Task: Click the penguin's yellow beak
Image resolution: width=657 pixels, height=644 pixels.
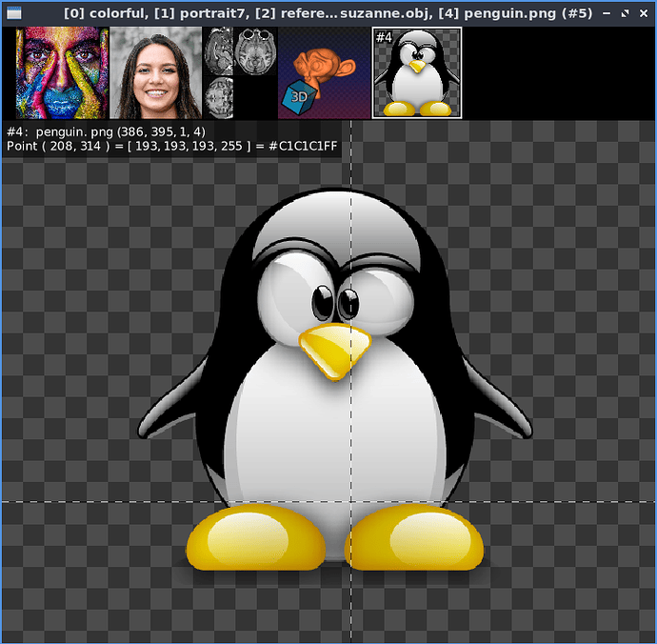Action: click(333, 350)
